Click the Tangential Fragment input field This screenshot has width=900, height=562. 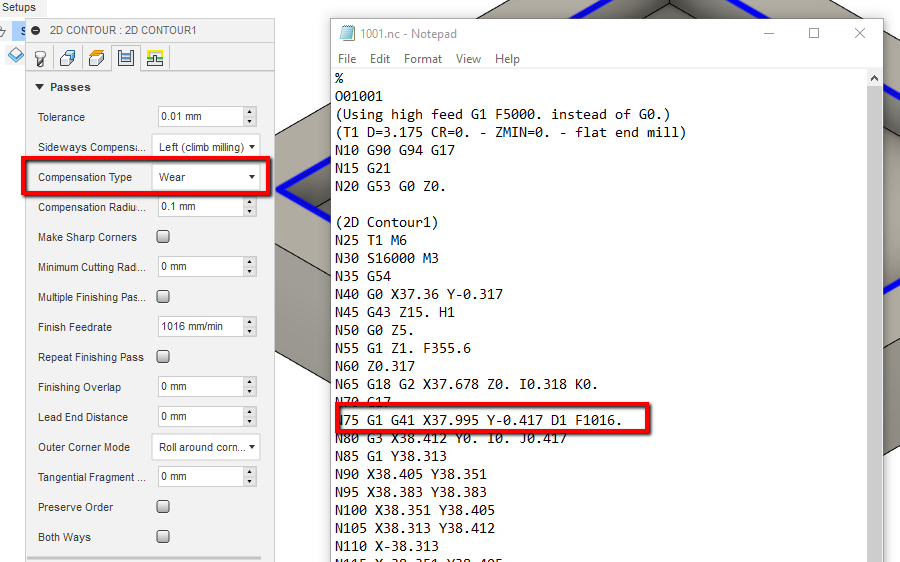point(200,476)
